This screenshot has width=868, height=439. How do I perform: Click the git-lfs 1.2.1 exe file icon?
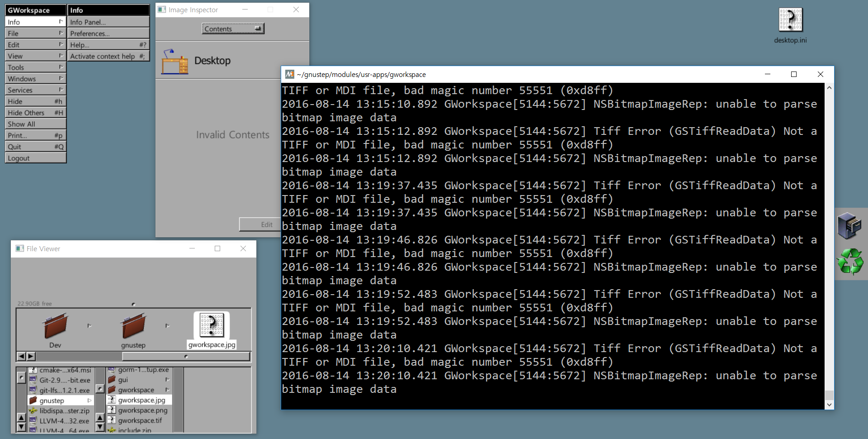[x=33, y=390]
